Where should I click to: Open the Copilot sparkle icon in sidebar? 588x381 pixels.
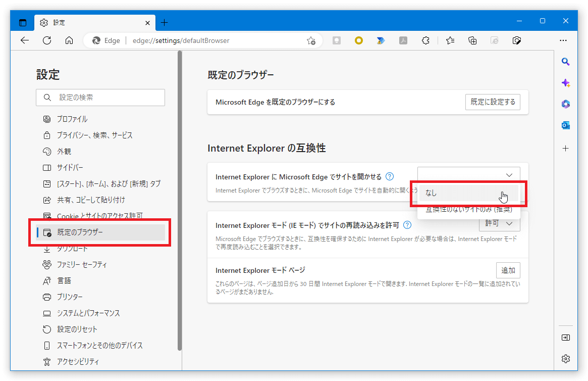tap(566, 83)
